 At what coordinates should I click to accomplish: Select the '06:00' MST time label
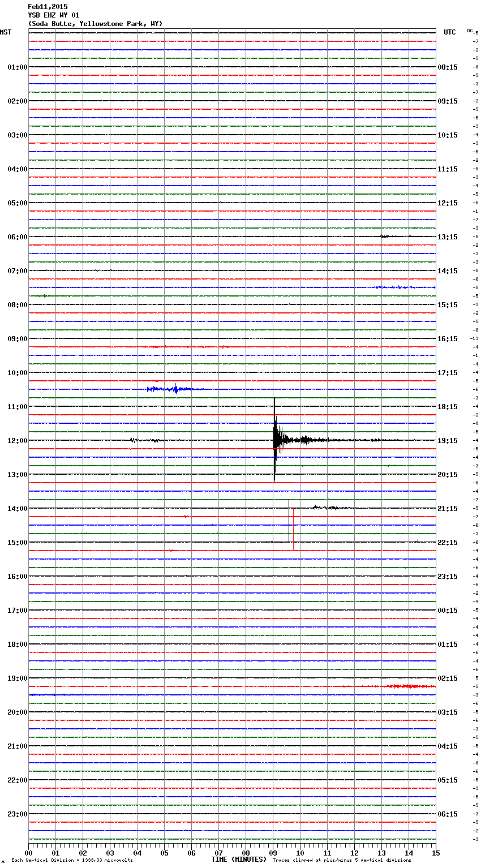pyautogui.click(x=17, y=237)
